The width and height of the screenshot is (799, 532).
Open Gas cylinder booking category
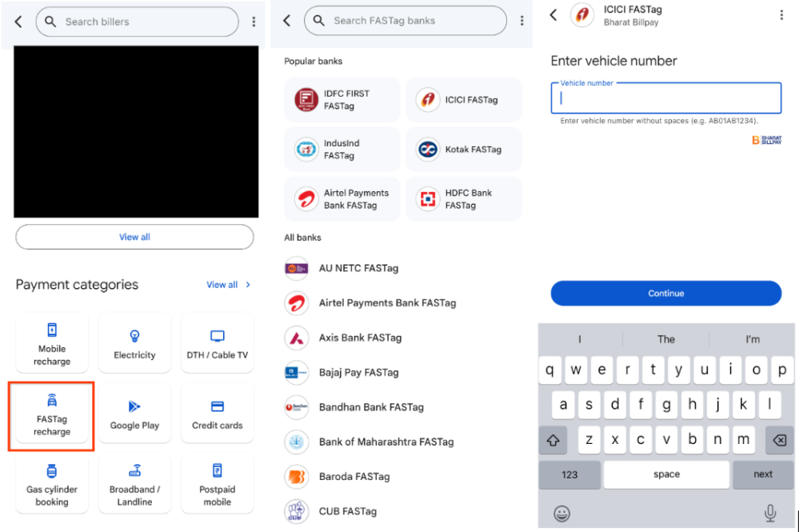(52, 484)
